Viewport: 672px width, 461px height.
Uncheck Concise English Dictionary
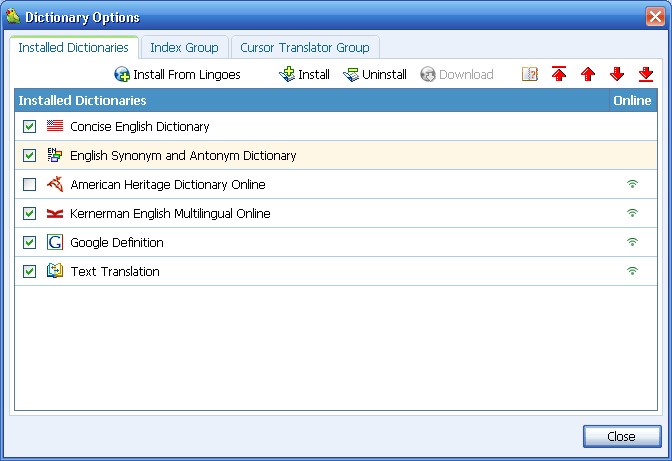pos(29,127)
